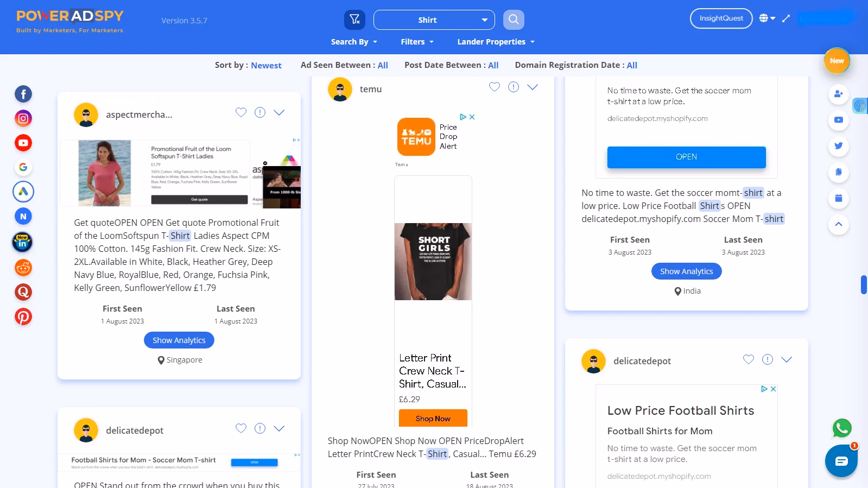The width and height of the screenshot is (868, 488).
Task: Open the live chat support bubble
Action: click(841, 461)
